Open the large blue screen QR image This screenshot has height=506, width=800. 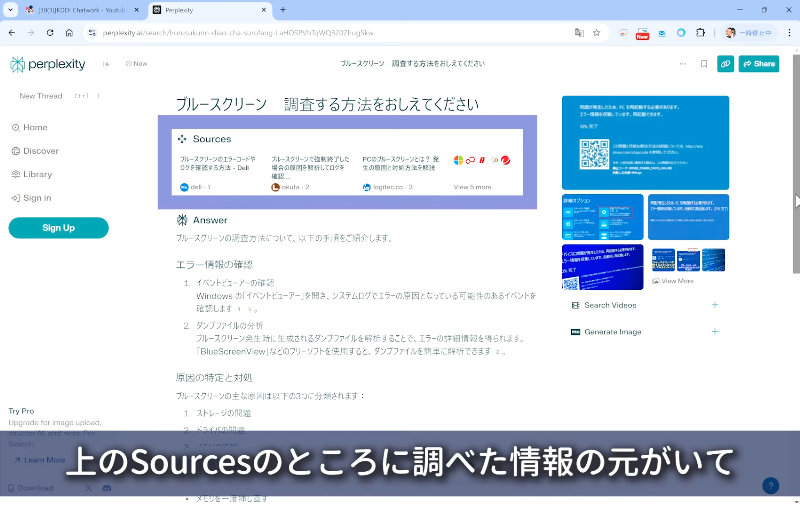645,143
